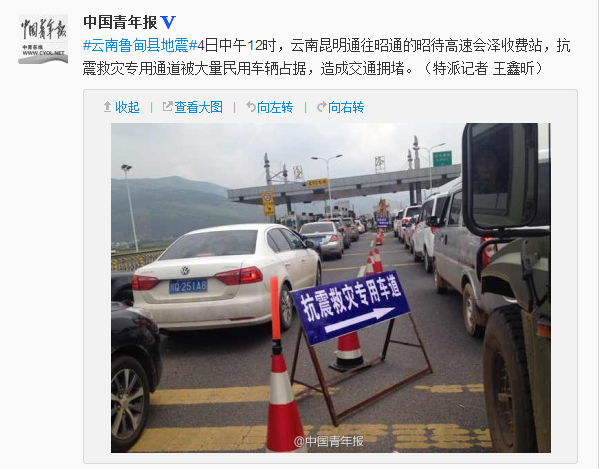Image resolution: width=599 pixels, height=469 pixels.
Task: Open the 中国青年报 profile avatar
Action: pyautogui.click(x=43, y=39)
